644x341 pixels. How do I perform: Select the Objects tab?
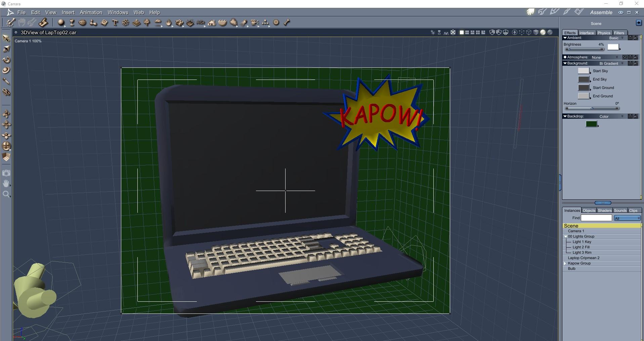point(589,210)
